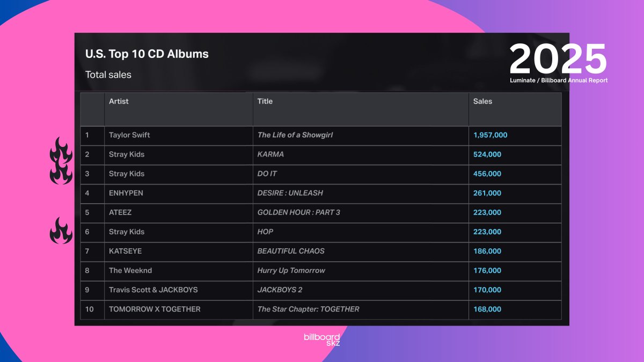Click the "Total sales" subtitle
The width and height of the screenshot is (644, 362).
108,75
